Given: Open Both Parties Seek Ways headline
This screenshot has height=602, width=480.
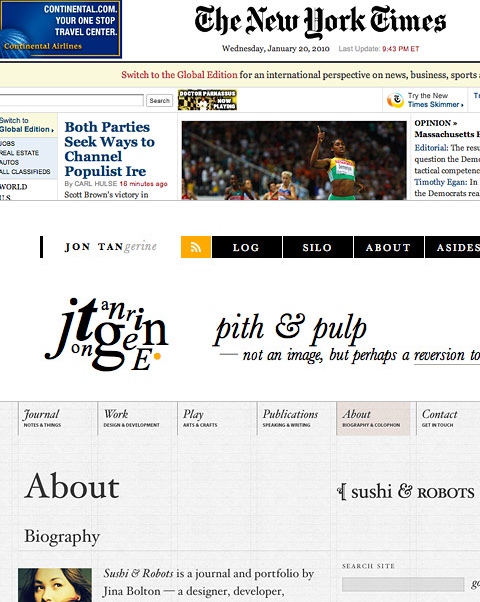Looking at the screenshot, I should click(x=110, y=149).
